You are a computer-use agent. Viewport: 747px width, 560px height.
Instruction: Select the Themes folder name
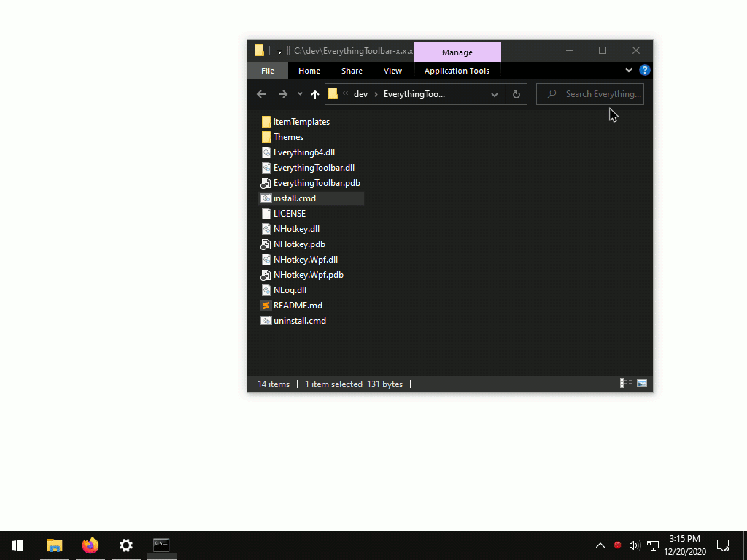[288, 137]
